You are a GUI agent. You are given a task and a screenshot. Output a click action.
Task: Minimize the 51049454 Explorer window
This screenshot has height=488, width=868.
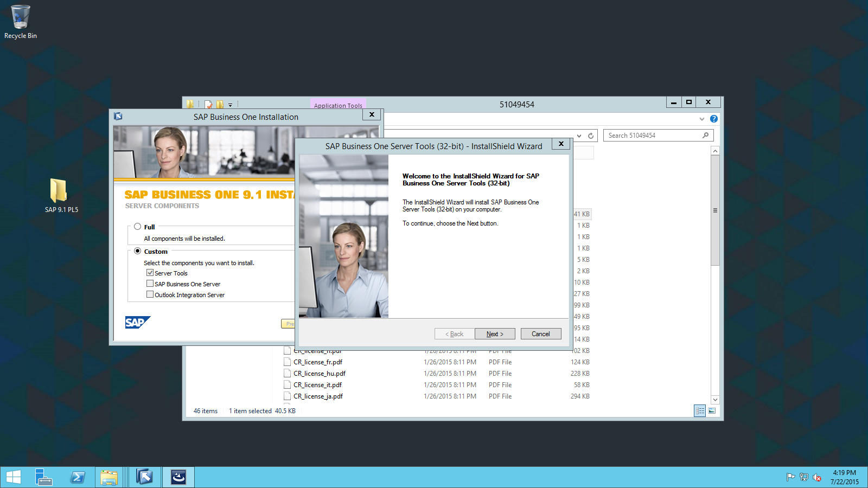(673, 102)
